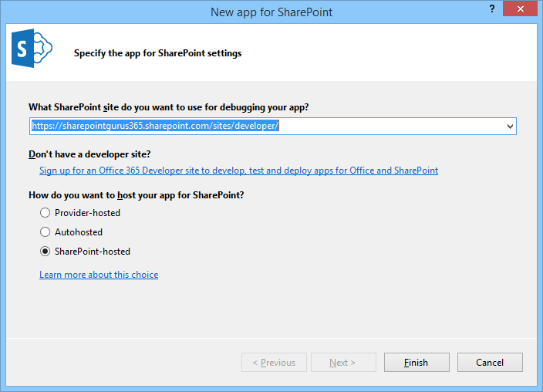
Task: Open the Learn more about this choice link
Action: [x=99, y=275]
